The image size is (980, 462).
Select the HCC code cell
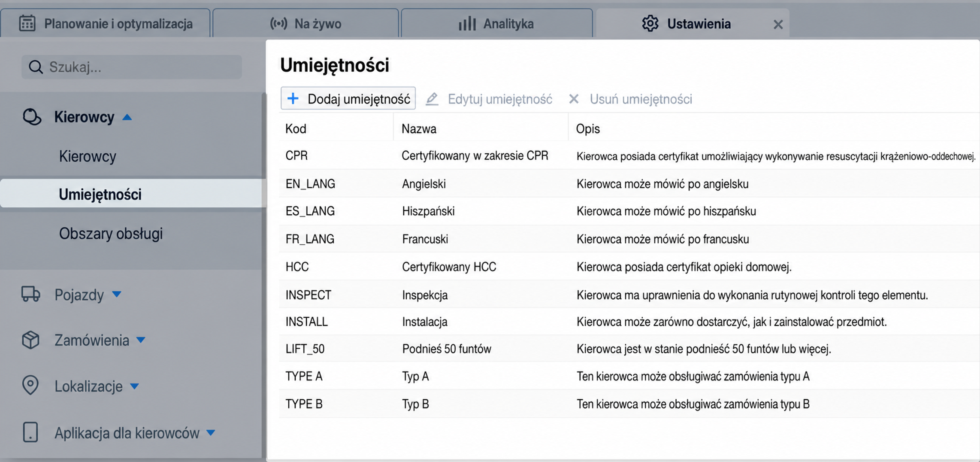pyautogui.click(x=297, y=267)
